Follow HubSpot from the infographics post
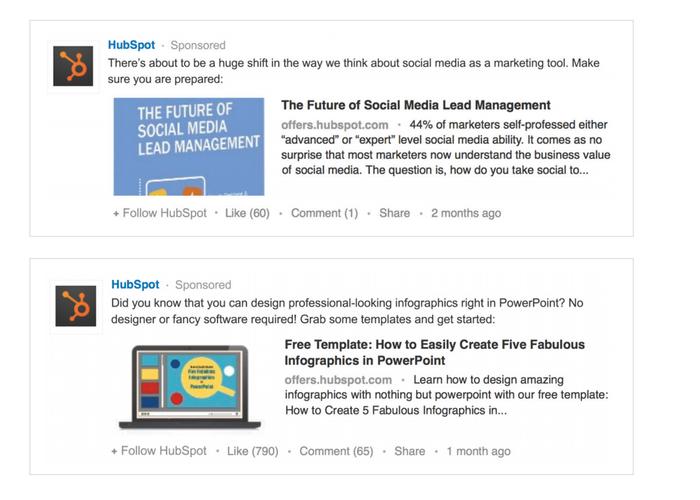The width and height of the screenshot is (700, 500). 159,451
